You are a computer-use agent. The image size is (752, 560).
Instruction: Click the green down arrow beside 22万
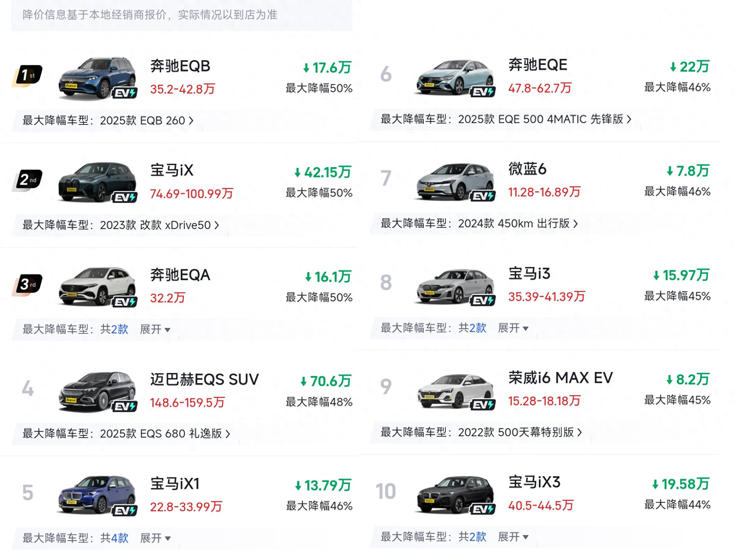click(x=673, y=67)
